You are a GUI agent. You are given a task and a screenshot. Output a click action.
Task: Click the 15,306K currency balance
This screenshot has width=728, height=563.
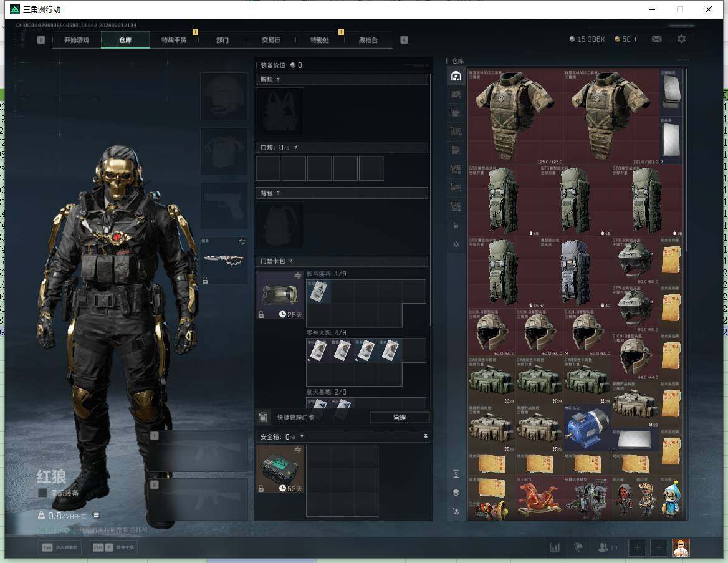[587, 39]
